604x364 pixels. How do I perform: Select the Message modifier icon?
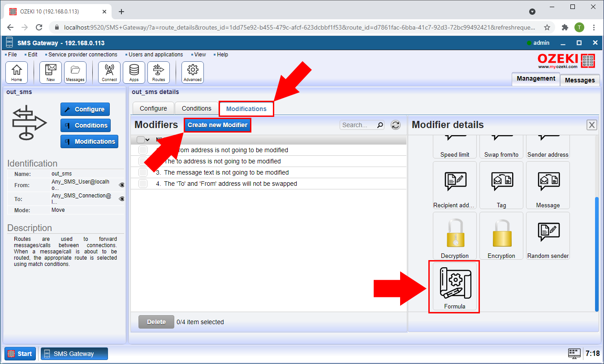point(548,185)
